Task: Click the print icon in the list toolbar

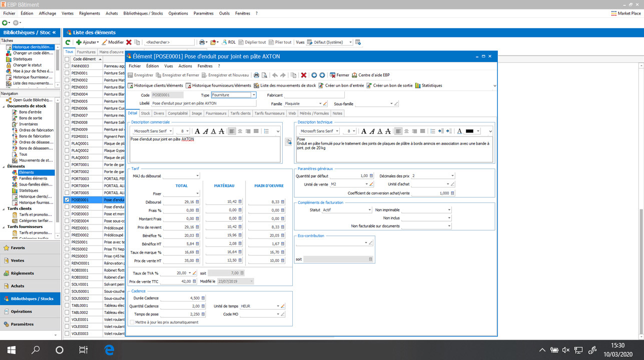Action: tap(203, 42)
